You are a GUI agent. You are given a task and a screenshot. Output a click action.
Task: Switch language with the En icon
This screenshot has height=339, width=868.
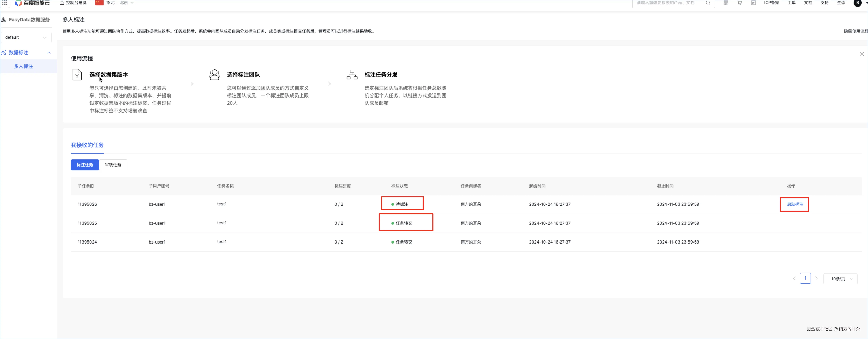point(753,3)
